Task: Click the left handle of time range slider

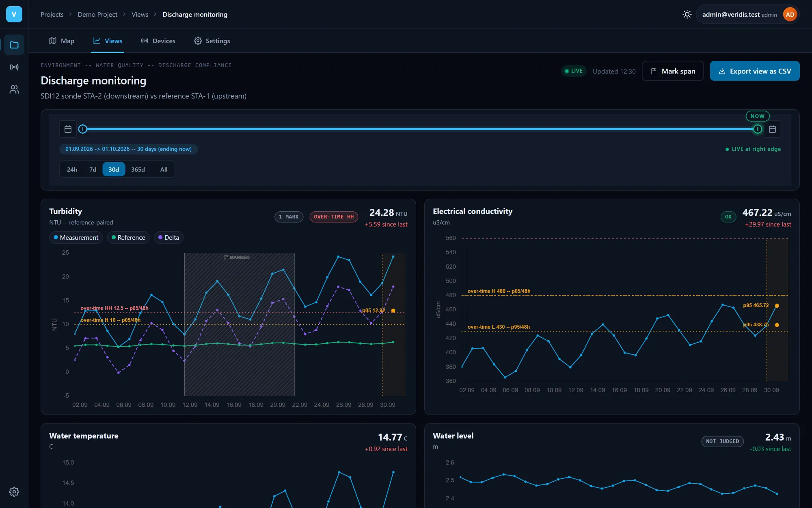Action: tap(83, 129)
